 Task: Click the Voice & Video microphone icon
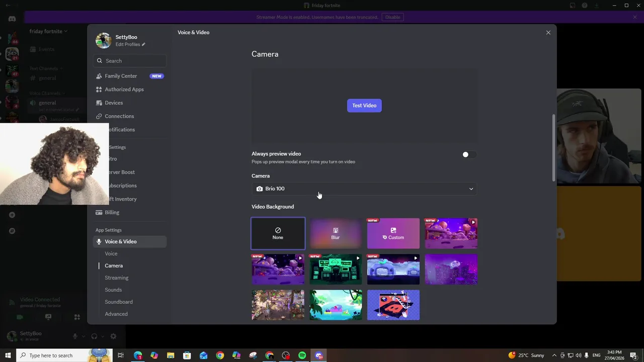[99, 241]
